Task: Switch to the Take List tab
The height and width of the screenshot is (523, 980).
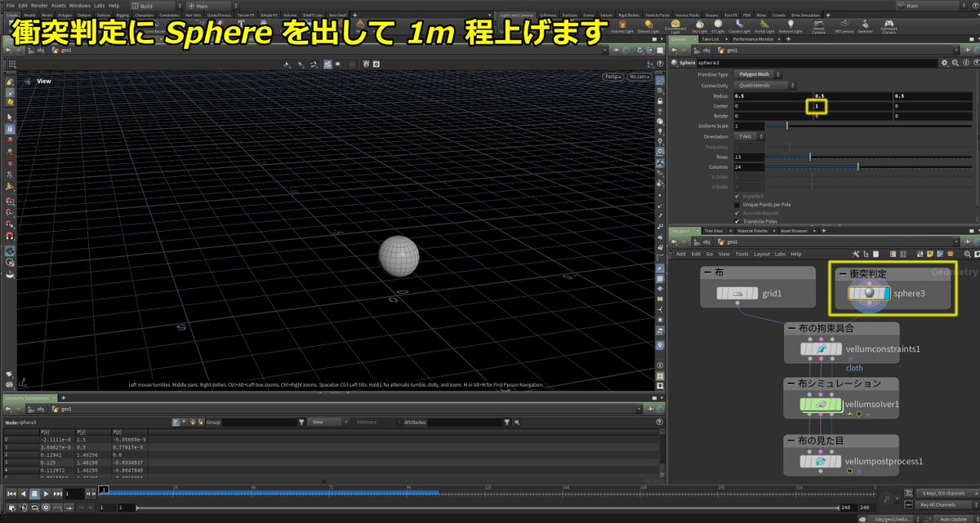Action: click(x=709, y=39)
